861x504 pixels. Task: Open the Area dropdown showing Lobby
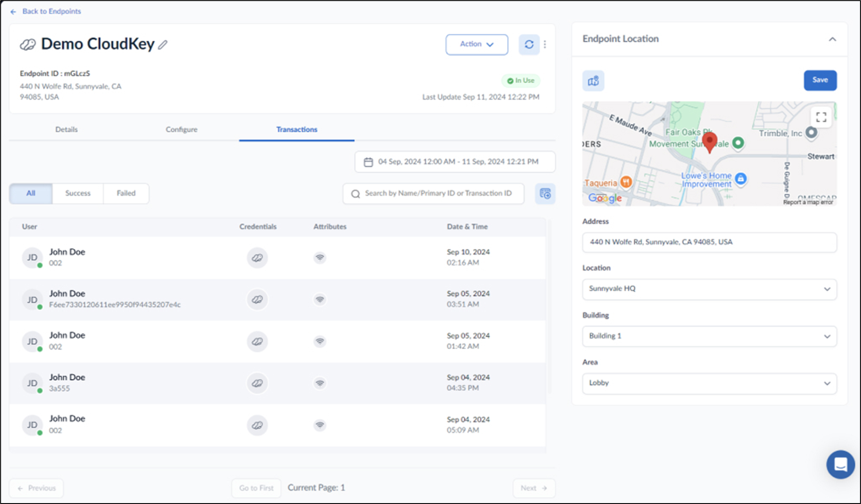[710, 383]
